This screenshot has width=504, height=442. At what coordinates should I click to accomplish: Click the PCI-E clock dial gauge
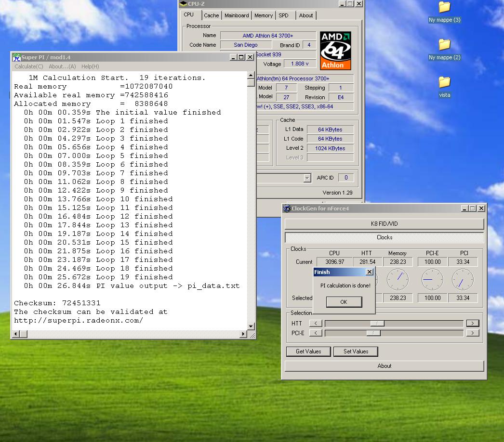432,280
